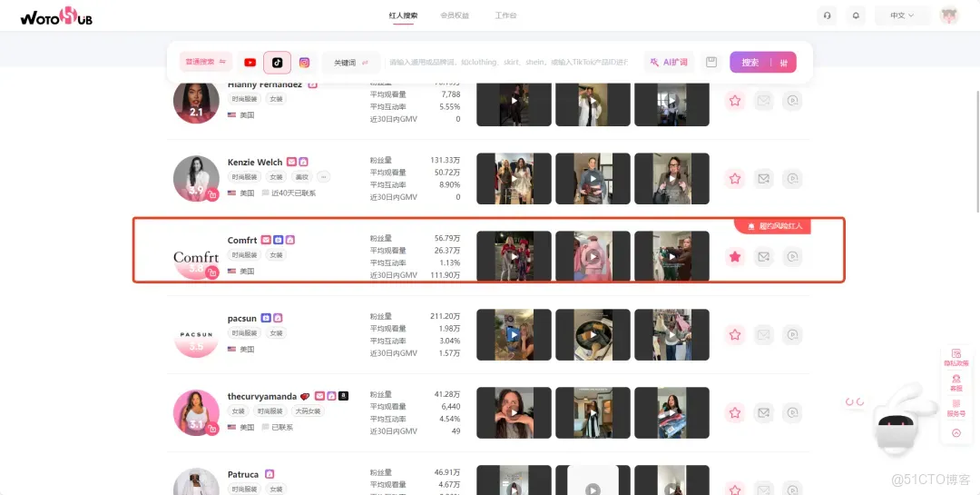
Task: Click the video icon in pacsun's row
Action: 792,335
